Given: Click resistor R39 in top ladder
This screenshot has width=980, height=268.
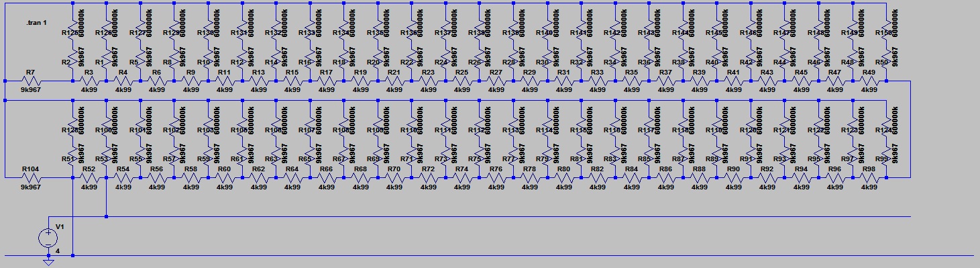Looking at the screenshot, I should point(700,81).
